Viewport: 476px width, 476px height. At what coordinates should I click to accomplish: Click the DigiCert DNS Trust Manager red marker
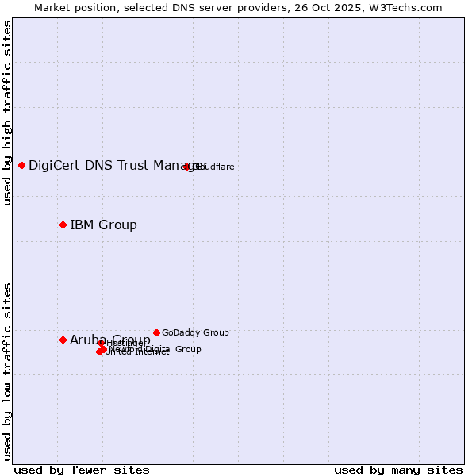21,165
